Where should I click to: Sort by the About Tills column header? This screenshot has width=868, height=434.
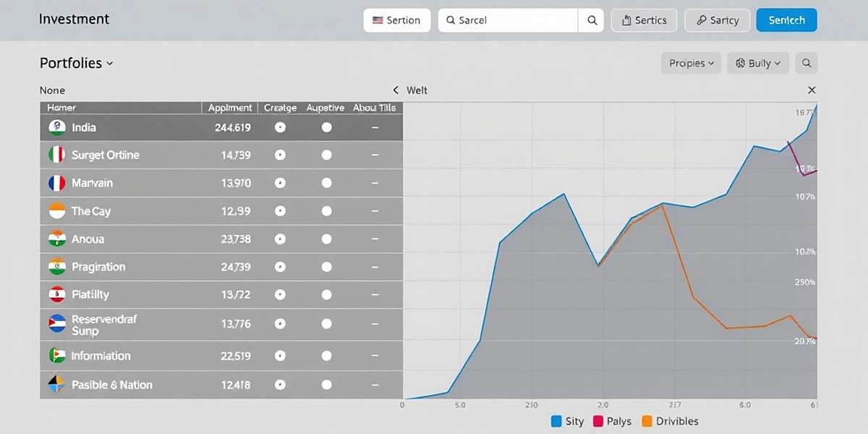point(375,108)
